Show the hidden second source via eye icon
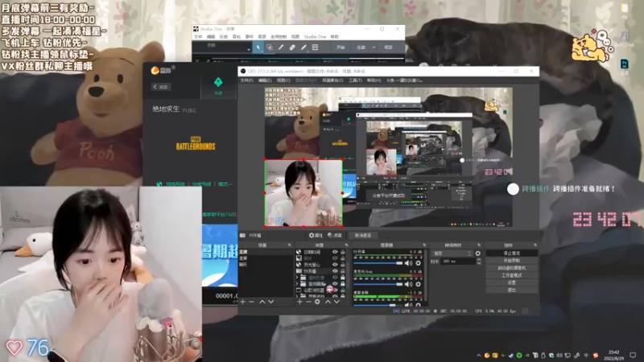This screenshot has width=644, height=362. [335, 258]
